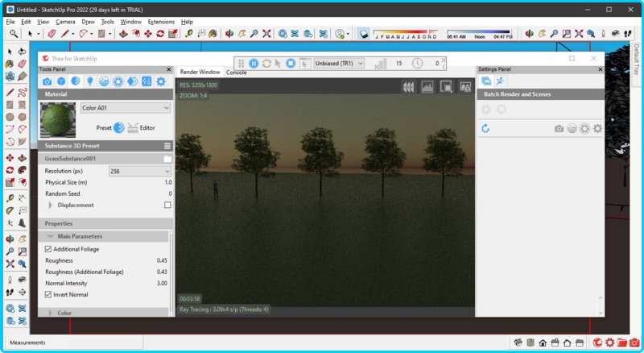
Task: Open the Substance 3D Preset hamburger menu
Action: point(167,146)
